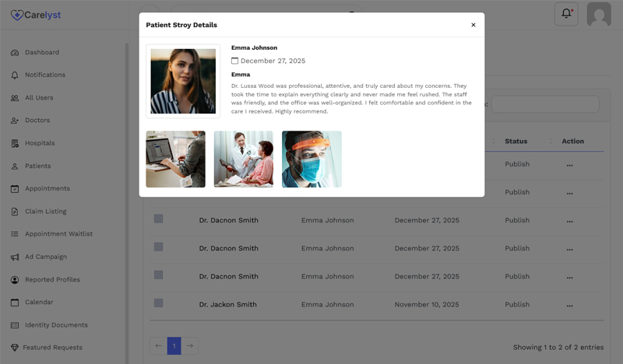Viewport: 623px width, 364px height.
Task: Tick checkbox for third Dr. Dacnon Smith row
Action: click(x=159, y=275)
